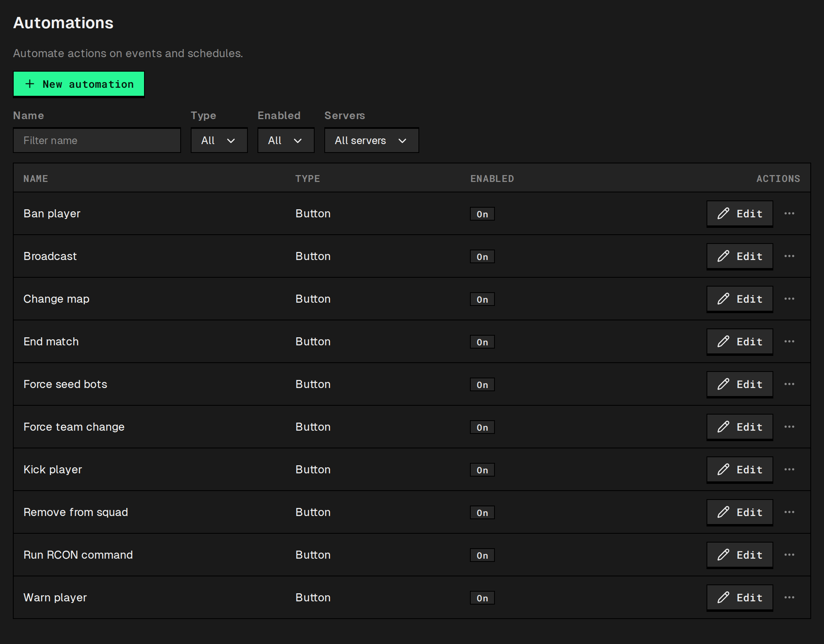Open more options for Run RCON command row

[789, 555]
